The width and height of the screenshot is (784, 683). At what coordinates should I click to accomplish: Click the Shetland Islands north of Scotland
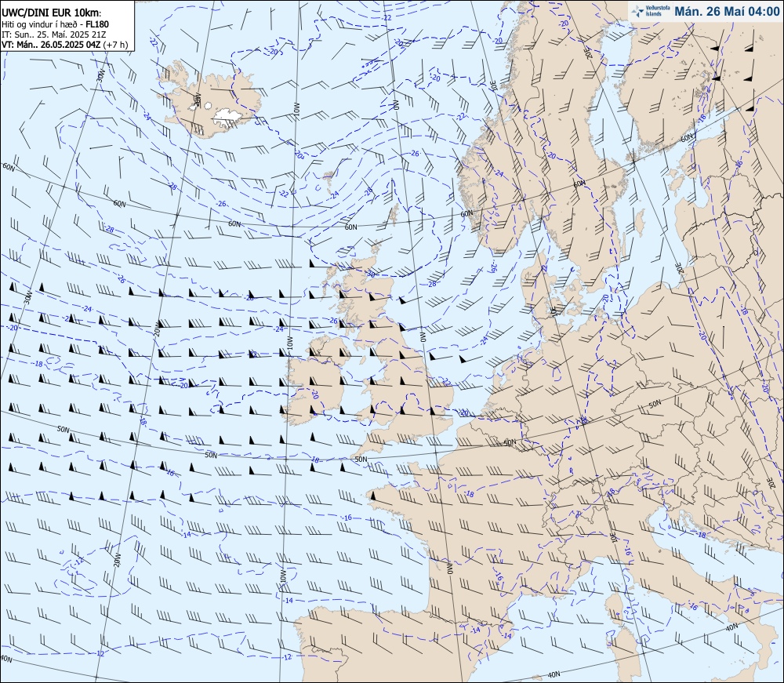coord(393,215)
